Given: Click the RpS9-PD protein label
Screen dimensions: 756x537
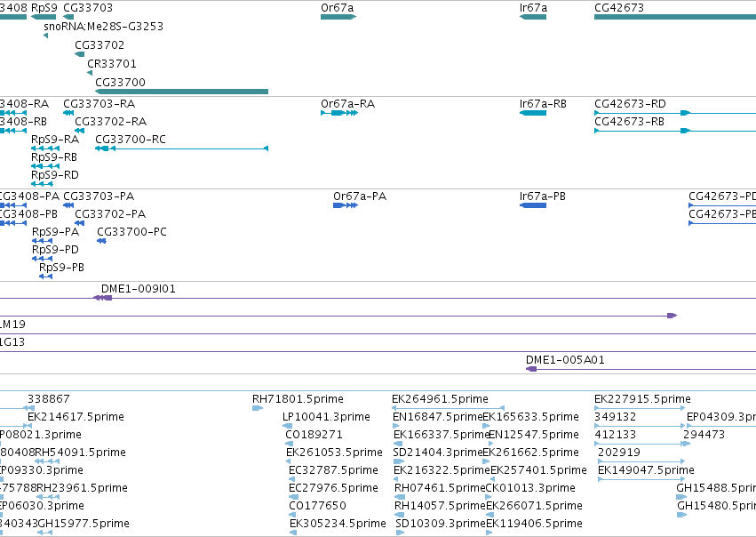Looking at the screenshot, I should (x=55, y=250).
